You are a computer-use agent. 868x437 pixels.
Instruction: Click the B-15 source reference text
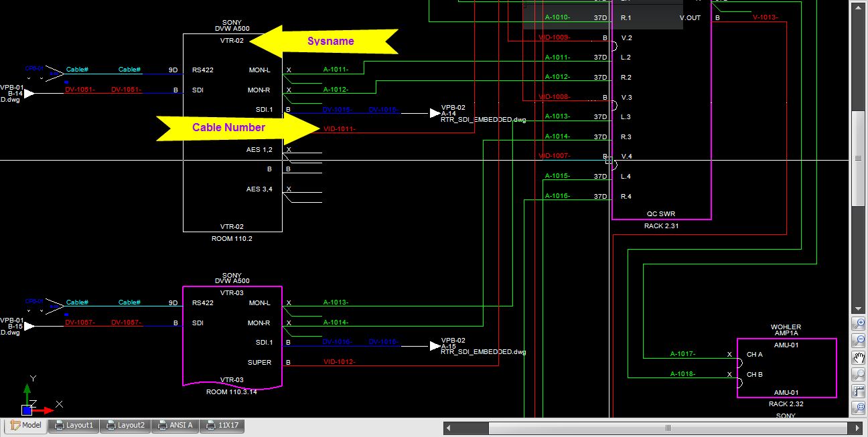[15, 327]
